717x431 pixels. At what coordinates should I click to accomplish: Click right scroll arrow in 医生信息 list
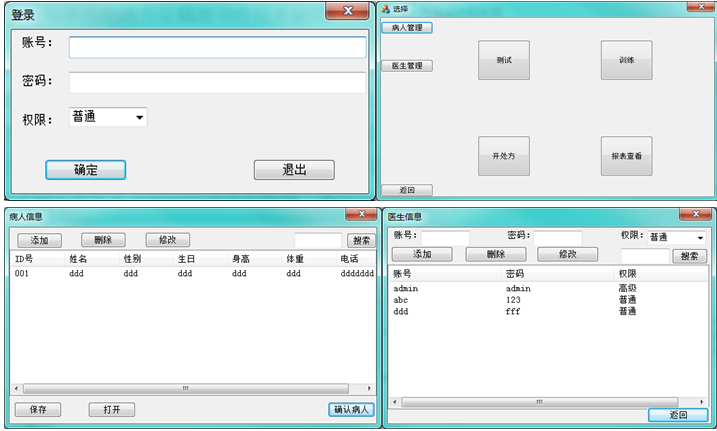[702, 402]
